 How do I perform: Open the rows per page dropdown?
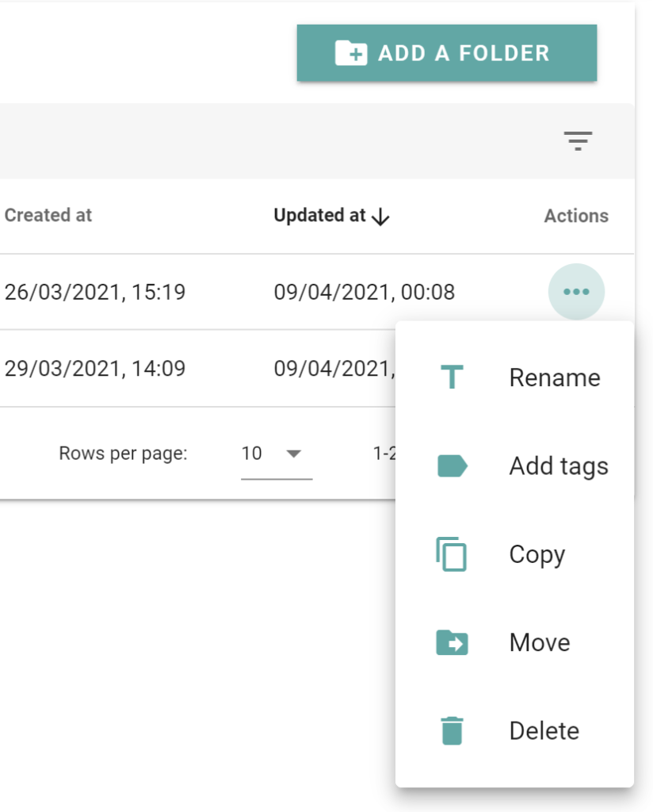(277, 454)
